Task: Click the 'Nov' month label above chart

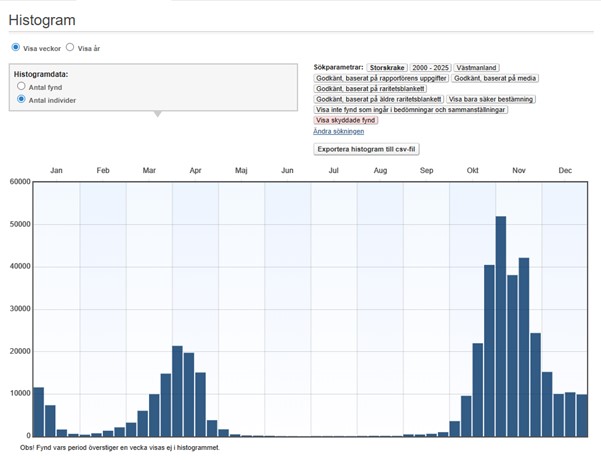Action: 519,171
